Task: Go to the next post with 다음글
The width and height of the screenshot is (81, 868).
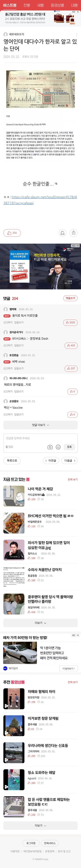Action: pyautogui.click(x=70, y=461)
